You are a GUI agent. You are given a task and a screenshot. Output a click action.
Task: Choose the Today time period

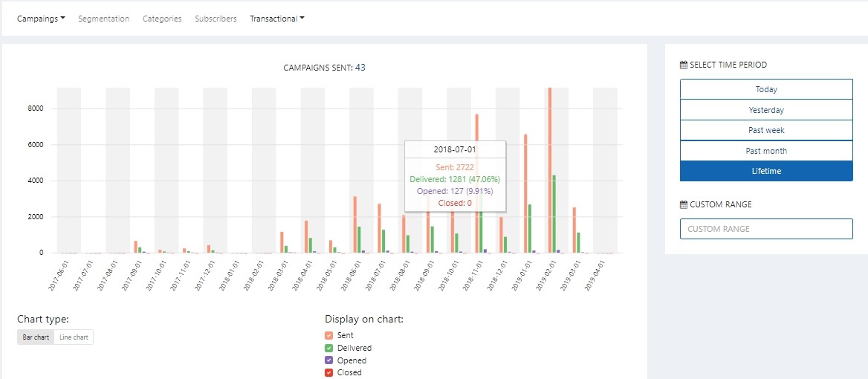tap(766, 89)
